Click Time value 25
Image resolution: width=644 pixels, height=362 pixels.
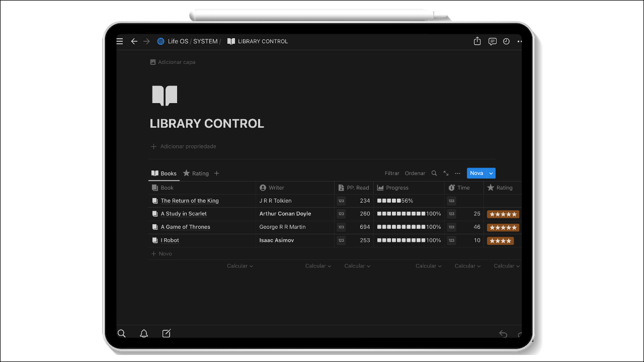click(477, 214)
